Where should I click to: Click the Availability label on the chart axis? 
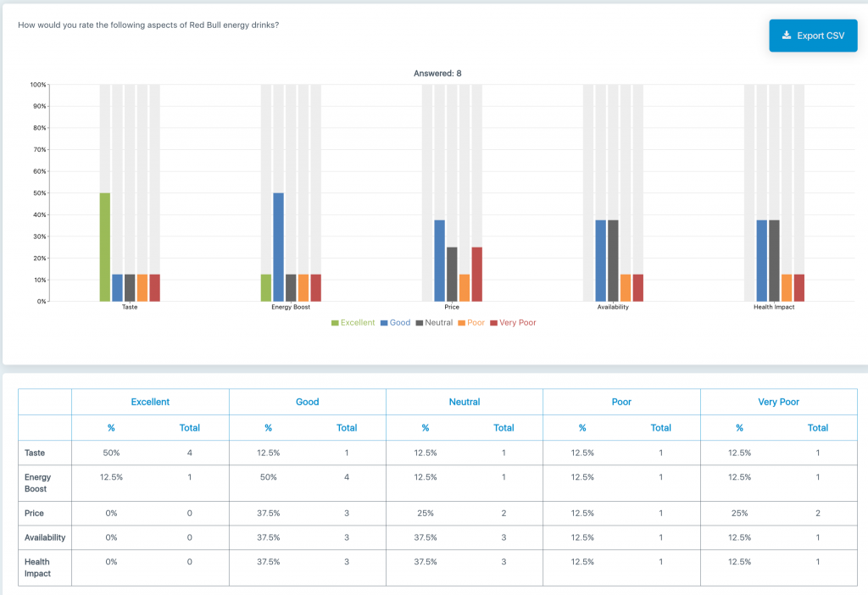point(613,307)
